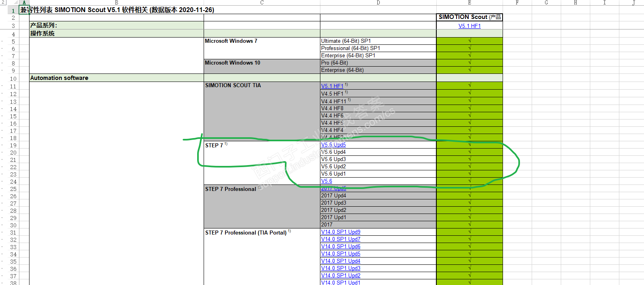Click the 'V4.4 HF11' cell
The width and height of the screenshot is (644, 285).
[x=378, y=101]
